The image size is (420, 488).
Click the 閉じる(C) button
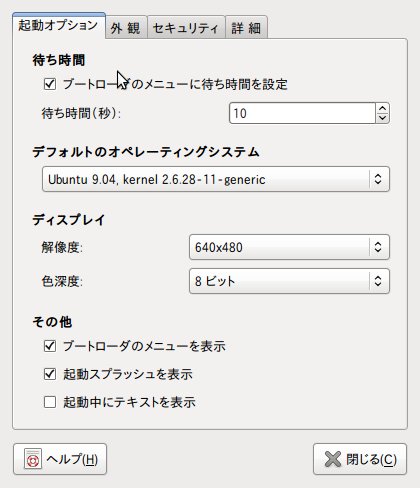click(x=360, y=459)
